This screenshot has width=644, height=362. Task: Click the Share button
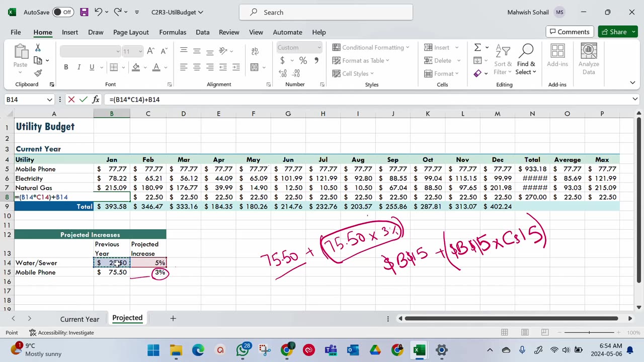coord(618,32)
